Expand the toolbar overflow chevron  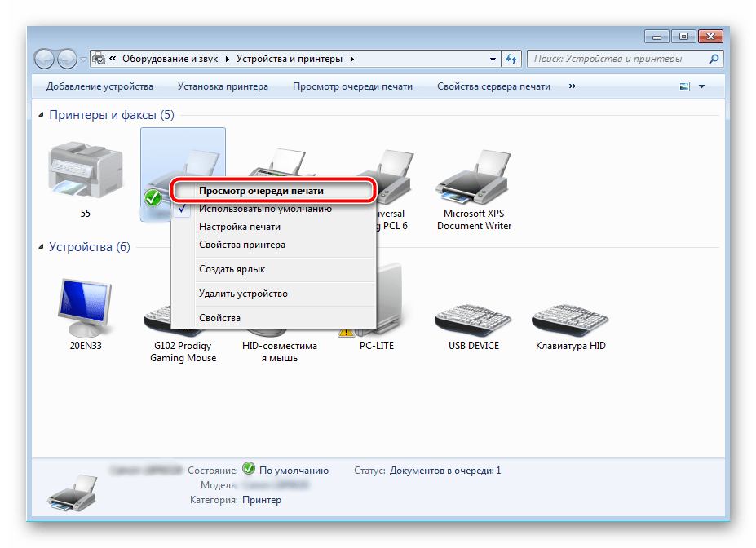pyautogui.click(x=572, y=86)
